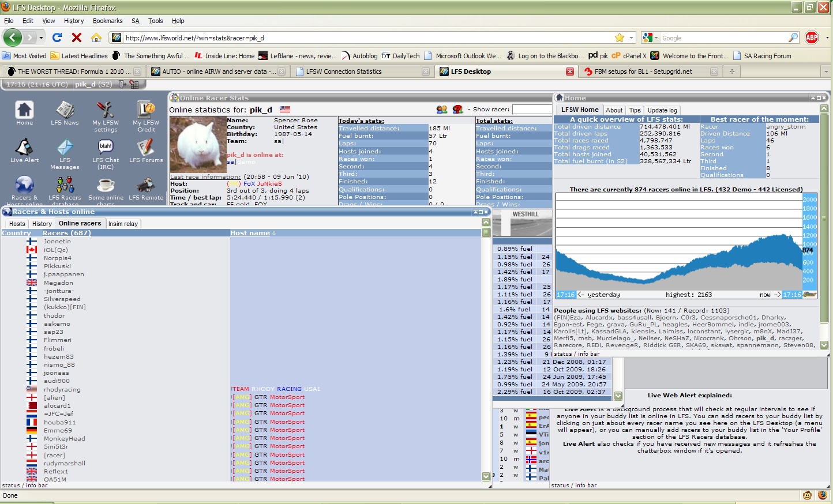Reload the page in Firefox
This screenshot has width=833, height=504.
tap(57, 37)
